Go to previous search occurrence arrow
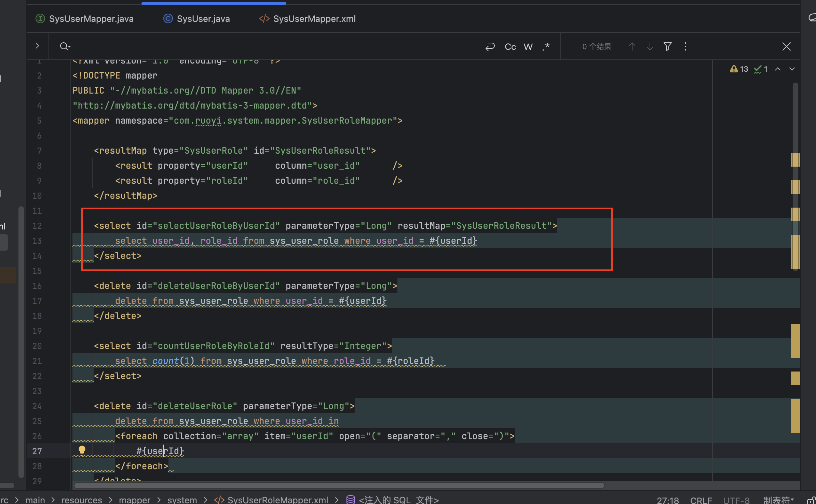This screenshot has width=816, height=504. pos(632,46)
